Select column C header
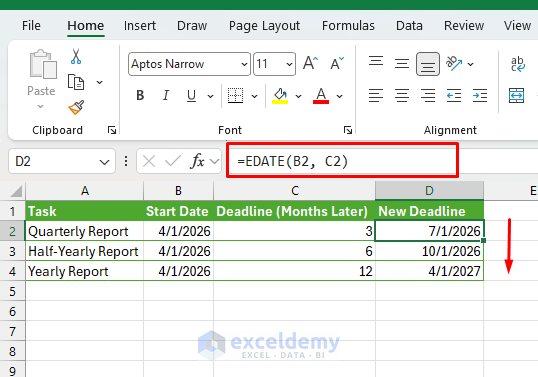 294,191
